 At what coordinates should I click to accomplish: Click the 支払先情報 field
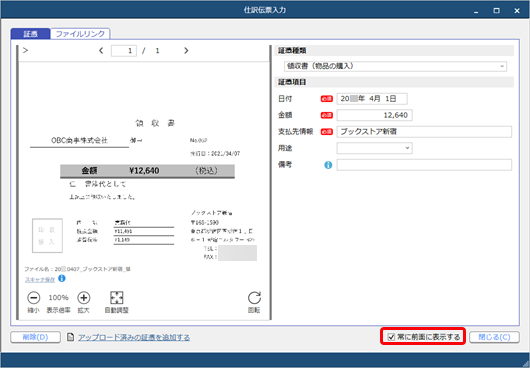point(424,132)
